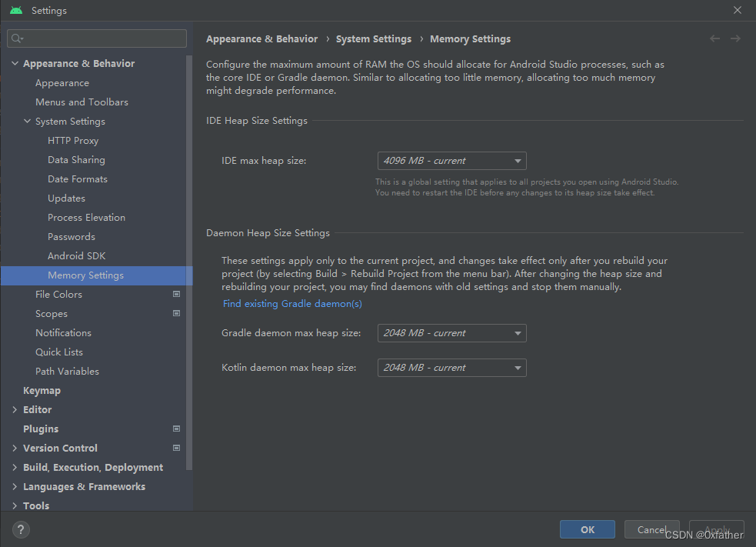Click the IDE max heap size label

264,161
